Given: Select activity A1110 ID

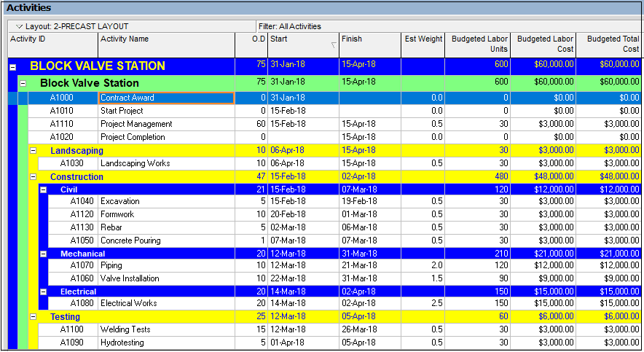Looking at the screenshot, I should 62,124.
